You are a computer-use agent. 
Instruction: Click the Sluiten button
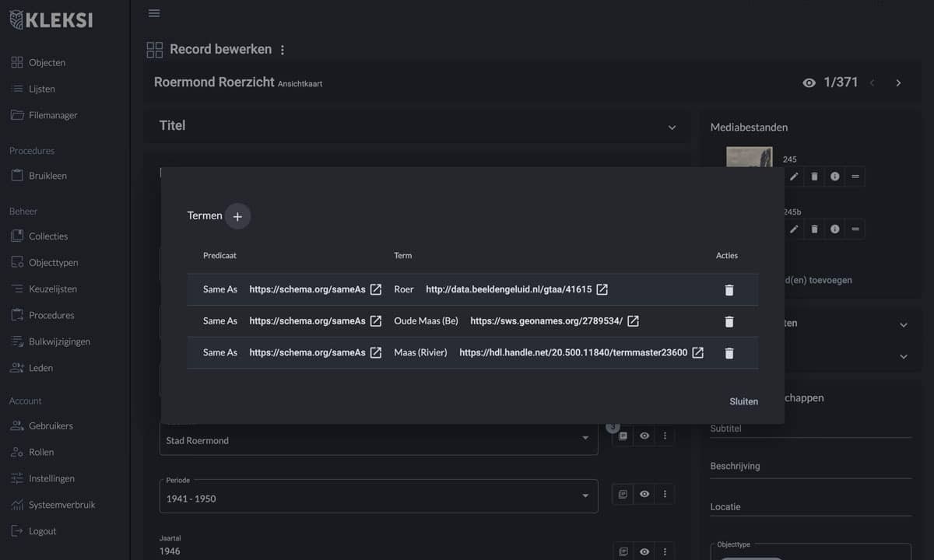[743, 401]
